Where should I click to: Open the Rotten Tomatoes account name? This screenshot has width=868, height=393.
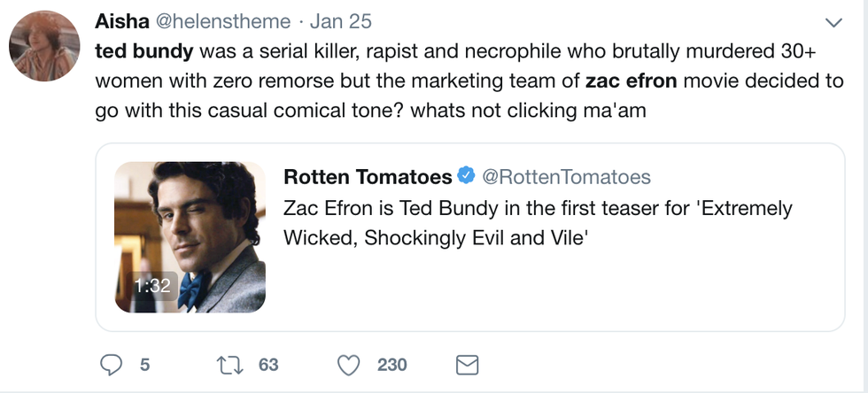(x=367, y=177)
